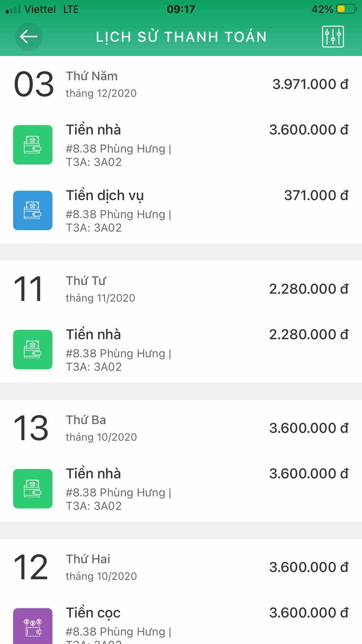This screenshot has height=644, width=362.
Task: Tap the battery indicator in status bar
Action: (x=346, y=9)
